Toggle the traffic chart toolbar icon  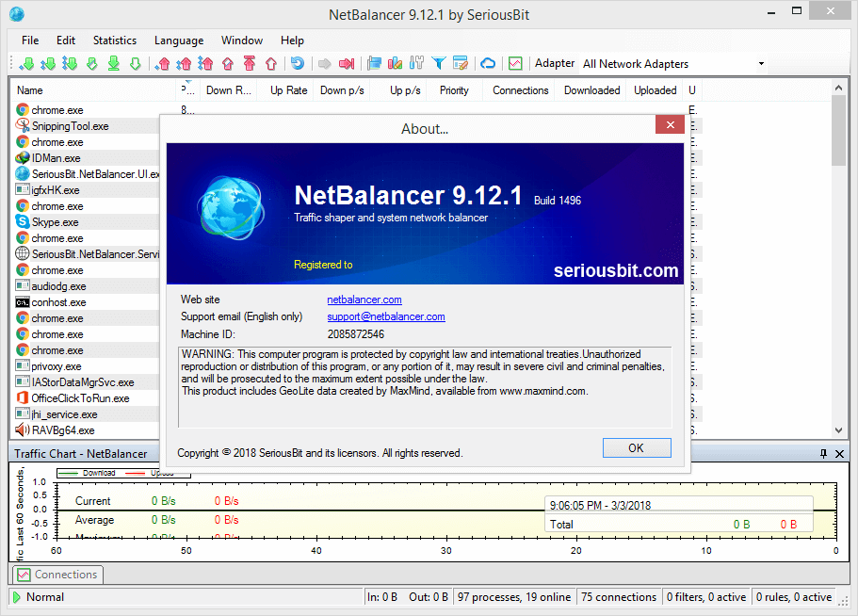[515, 64]
